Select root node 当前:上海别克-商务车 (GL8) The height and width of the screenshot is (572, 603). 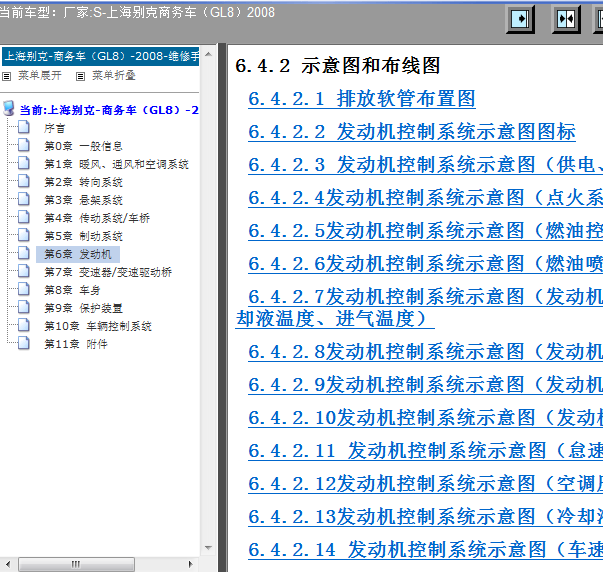tap(109, 110)
